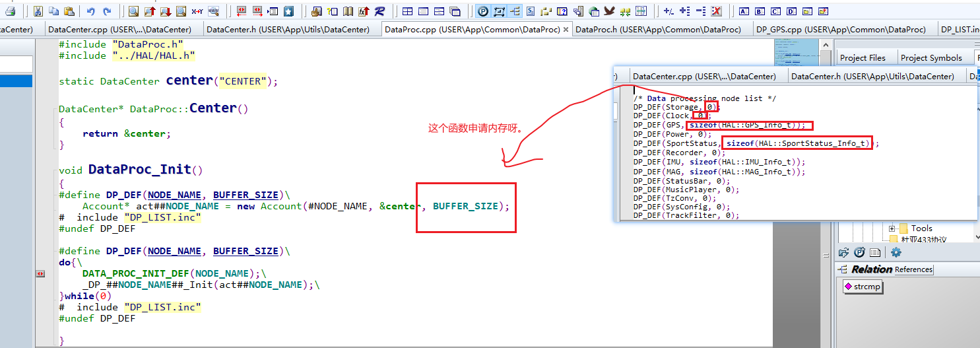The height and width of the screenshot is (348, 980).
Task: Click the Cut scissors icon
Action: (x=38, y=11)
